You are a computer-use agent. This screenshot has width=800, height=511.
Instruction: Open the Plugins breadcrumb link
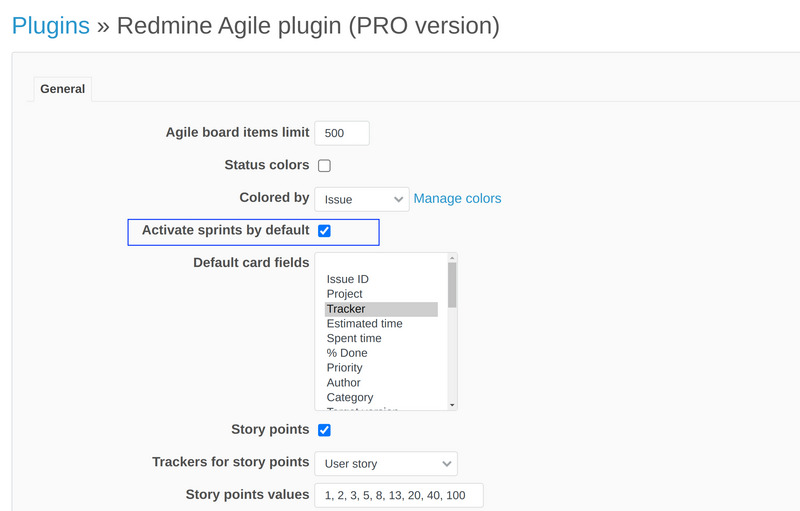tap(50, 25)
